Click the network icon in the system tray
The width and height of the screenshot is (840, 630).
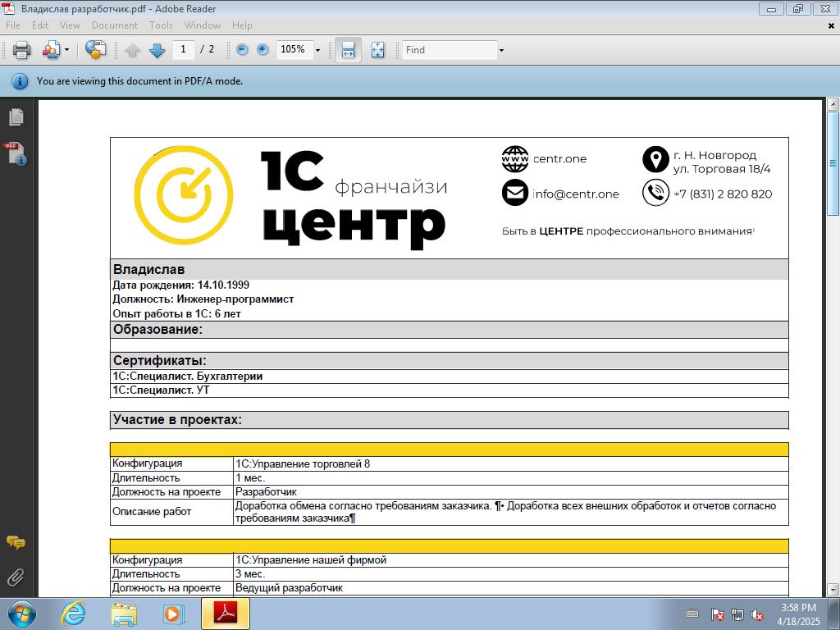click(737, 614)
